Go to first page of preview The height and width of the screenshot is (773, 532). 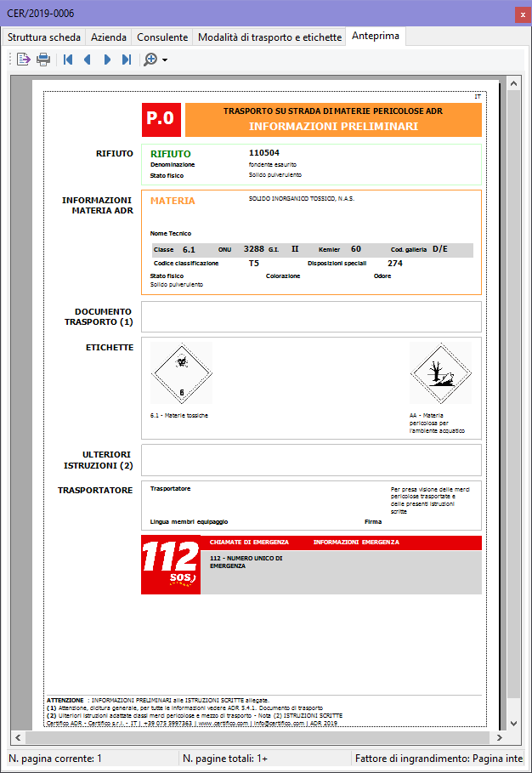(x=68, y=60)
